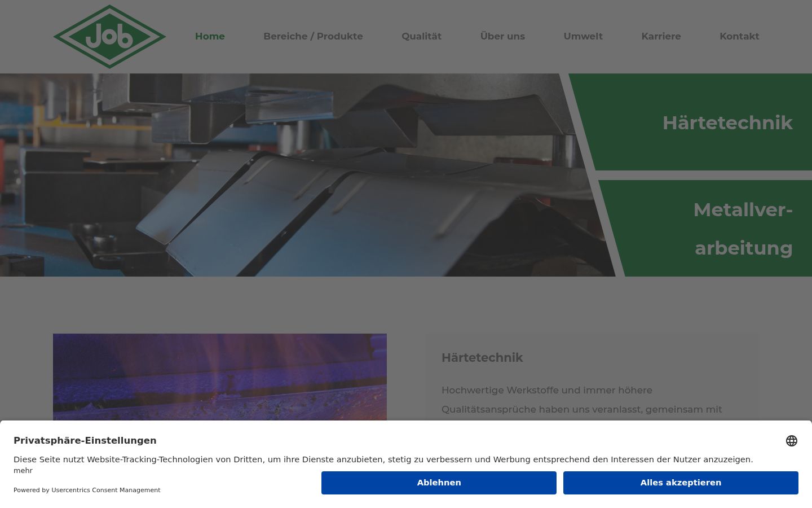Navigate to the Umwelt page
This screenshot has height=508, width=812.
pyautogui.click(x=583, y=36)
